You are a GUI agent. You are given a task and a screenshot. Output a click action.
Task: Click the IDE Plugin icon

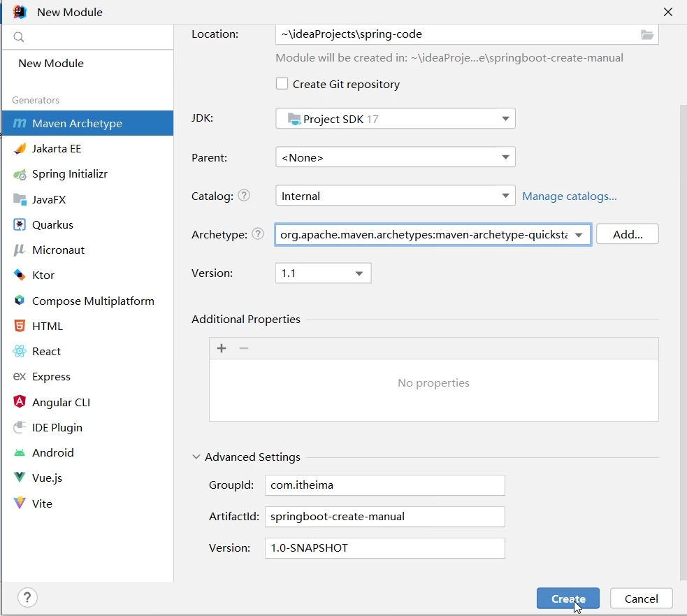coord(20,427)
